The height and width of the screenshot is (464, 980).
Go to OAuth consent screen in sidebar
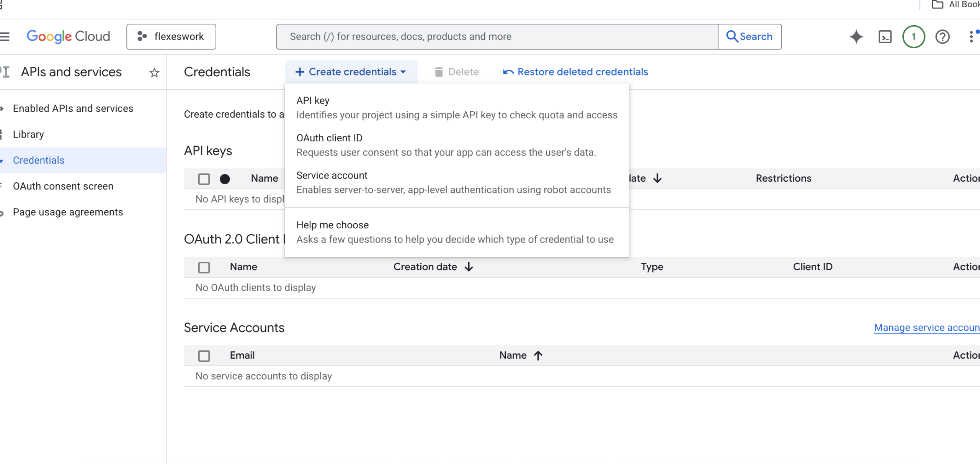click(x=63, y=186)
